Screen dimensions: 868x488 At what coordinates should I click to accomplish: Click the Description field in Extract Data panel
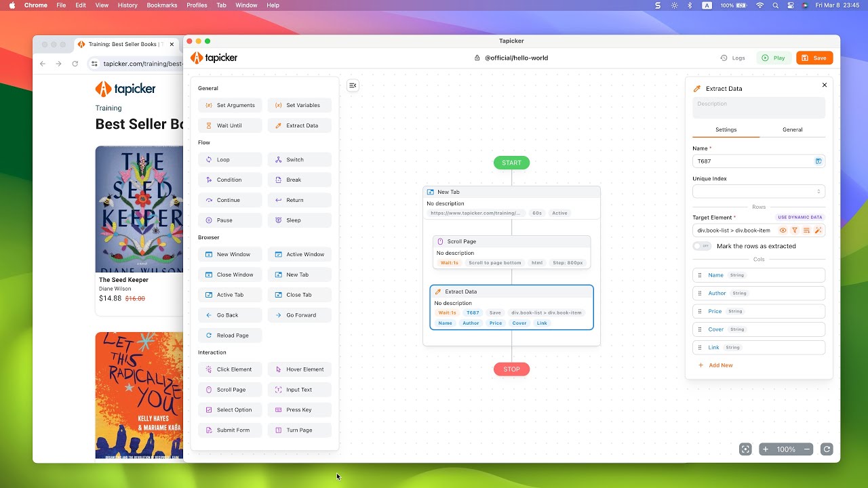point(759,108)
